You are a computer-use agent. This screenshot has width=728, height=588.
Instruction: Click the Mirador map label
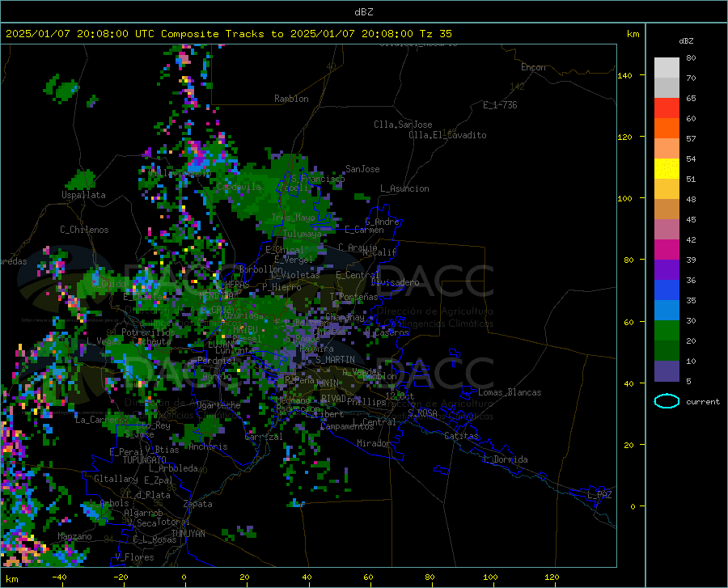[374, 443]
